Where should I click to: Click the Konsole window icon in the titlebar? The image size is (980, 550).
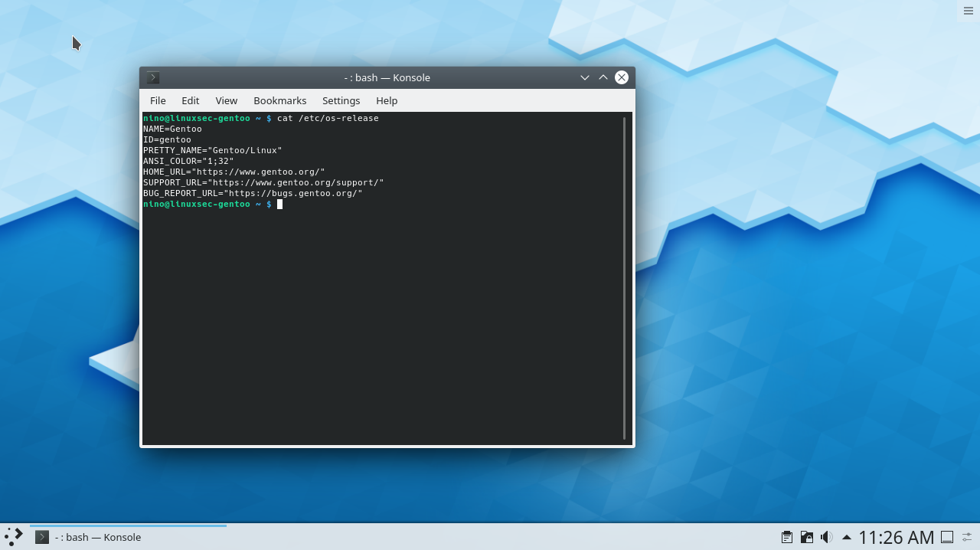coord(152,77)
